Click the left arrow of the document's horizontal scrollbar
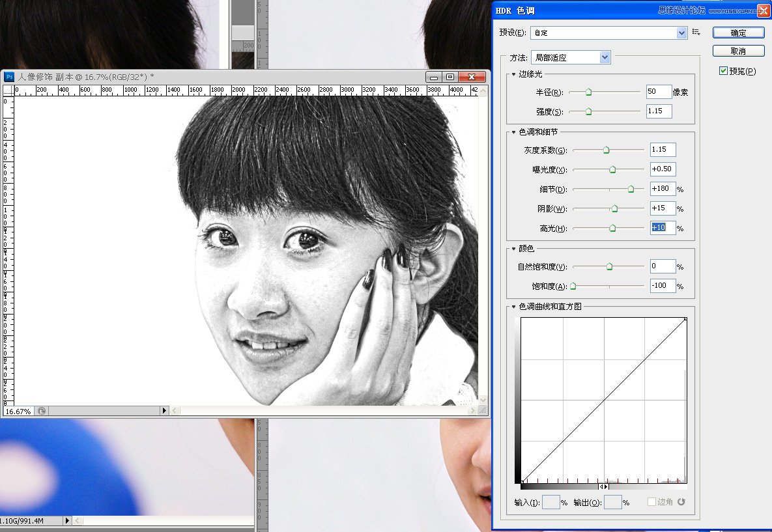 pos(174,411)
